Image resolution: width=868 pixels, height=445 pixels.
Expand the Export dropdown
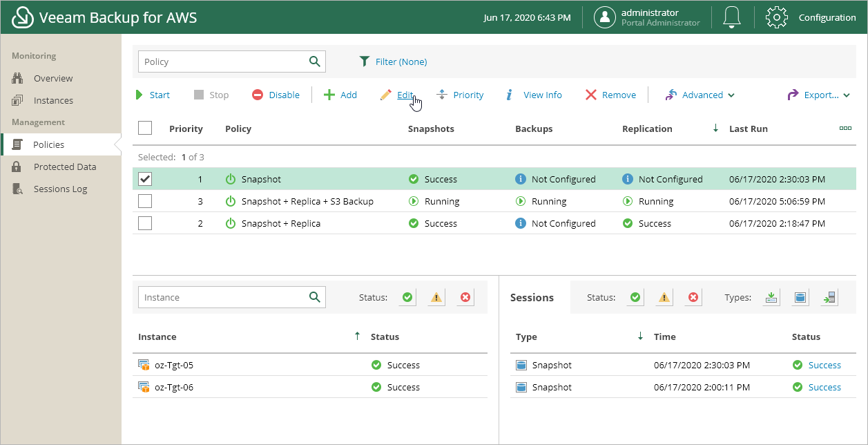point(819,95)
